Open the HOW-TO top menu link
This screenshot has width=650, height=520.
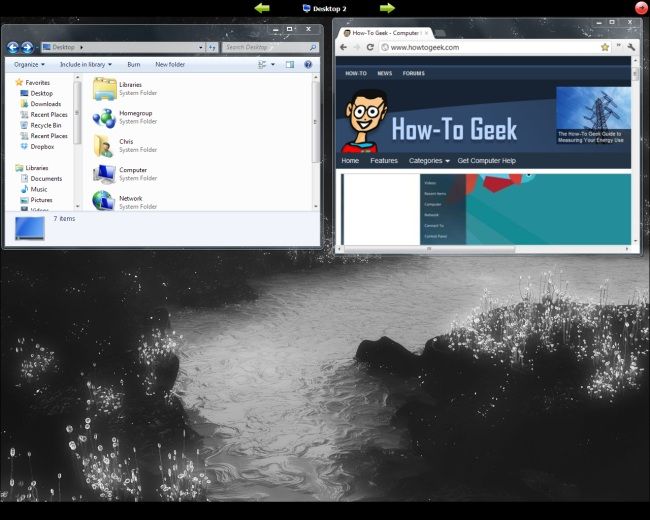coord(356,73)
